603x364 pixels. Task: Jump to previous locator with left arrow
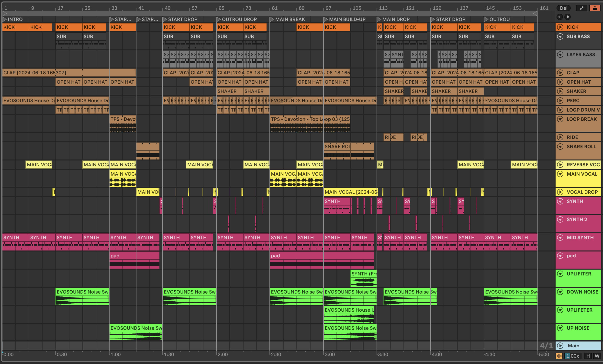click(x=559, y=17)
